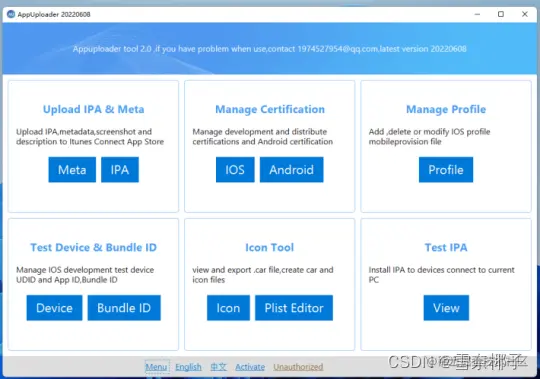Click the Manage Profile heading

click(446, 109)
